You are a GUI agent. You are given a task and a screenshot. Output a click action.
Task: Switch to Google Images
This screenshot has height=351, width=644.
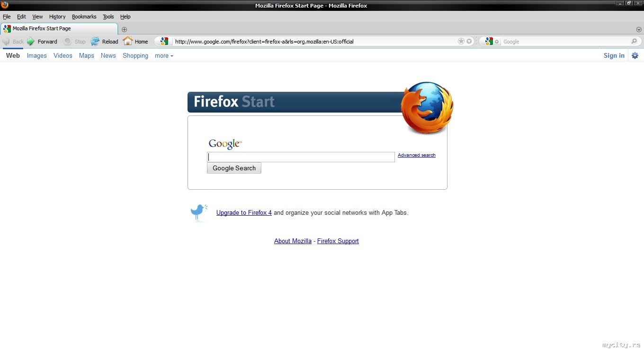(37, 55)
